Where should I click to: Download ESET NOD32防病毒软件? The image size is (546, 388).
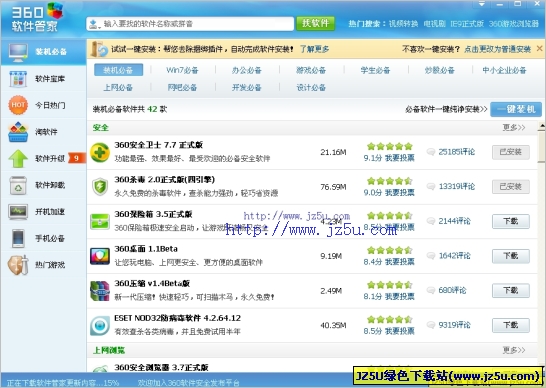511,325
